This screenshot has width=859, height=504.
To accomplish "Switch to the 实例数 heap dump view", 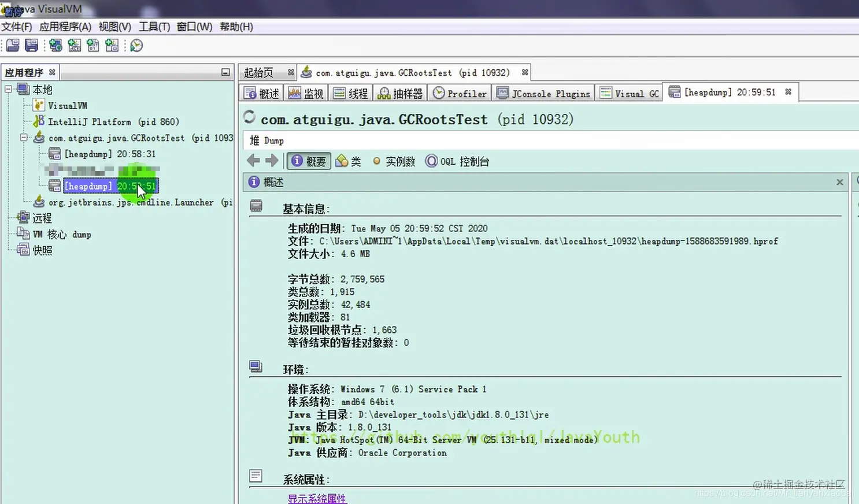I will tap(394, 161).
